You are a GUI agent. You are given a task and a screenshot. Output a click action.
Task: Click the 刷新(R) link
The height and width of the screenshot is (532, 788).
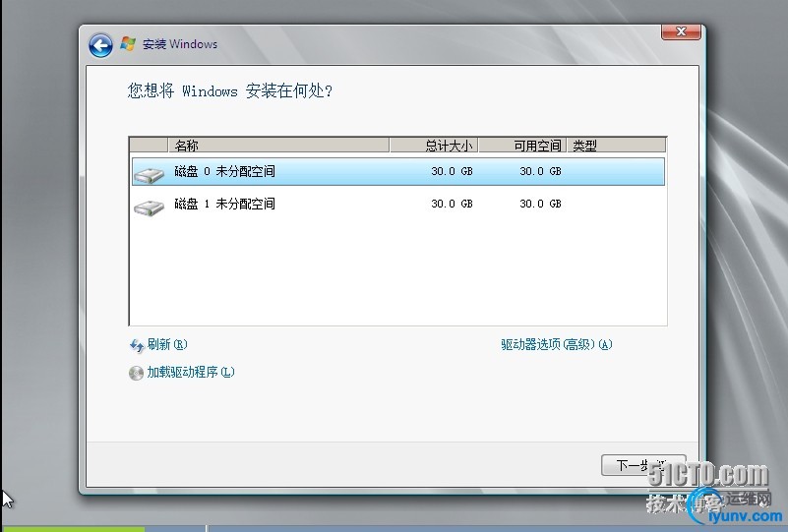pyautogui.click(x=167, y=344)
